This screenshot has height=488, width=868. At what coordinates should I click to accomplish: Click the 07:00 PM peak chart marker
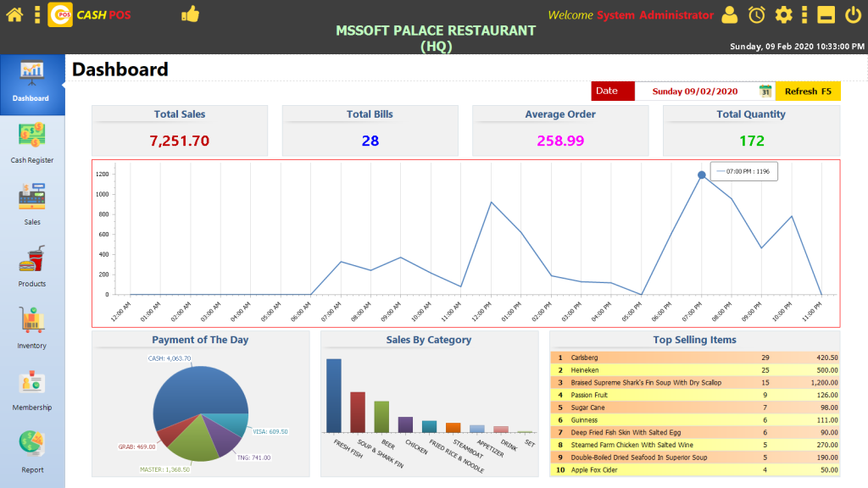[701, 175]
